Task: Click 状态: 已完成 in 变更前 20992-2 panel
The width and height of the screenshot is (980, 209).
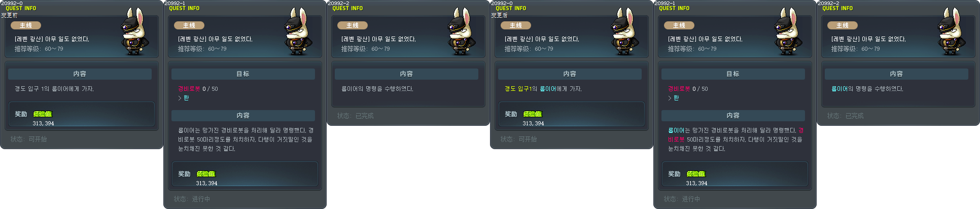Action: [x=356, y=116]
